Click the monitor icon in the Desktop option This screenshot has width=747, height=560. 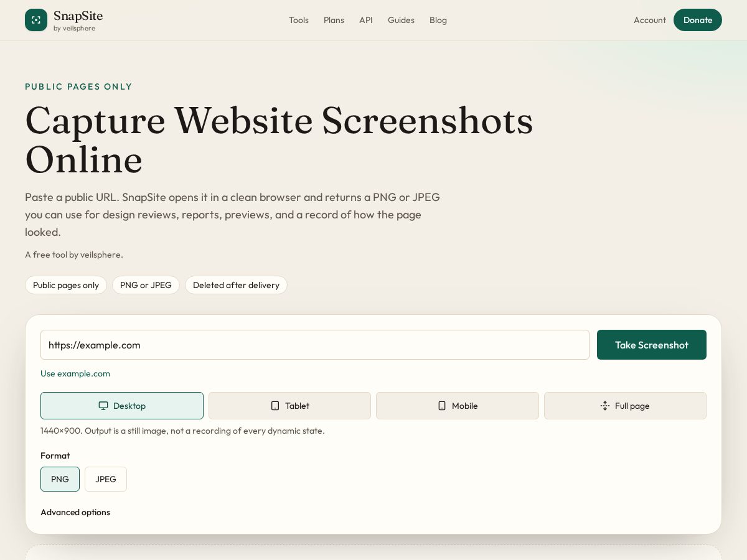tap(103, 406)
